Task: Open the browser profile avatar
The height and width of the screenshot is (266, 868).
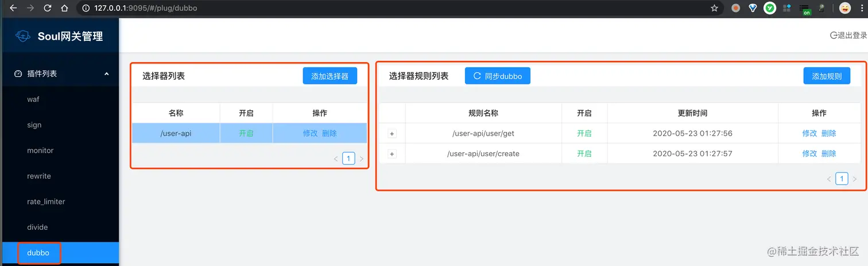Action: [x=845, y=8]
